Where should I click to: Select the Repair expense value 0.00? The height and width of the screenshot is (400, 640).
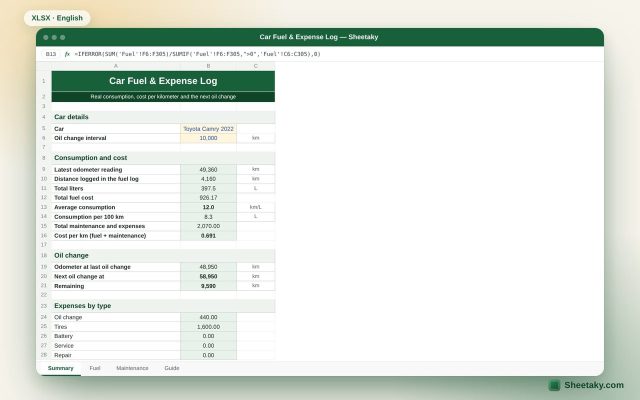click(x=208, y=355)
